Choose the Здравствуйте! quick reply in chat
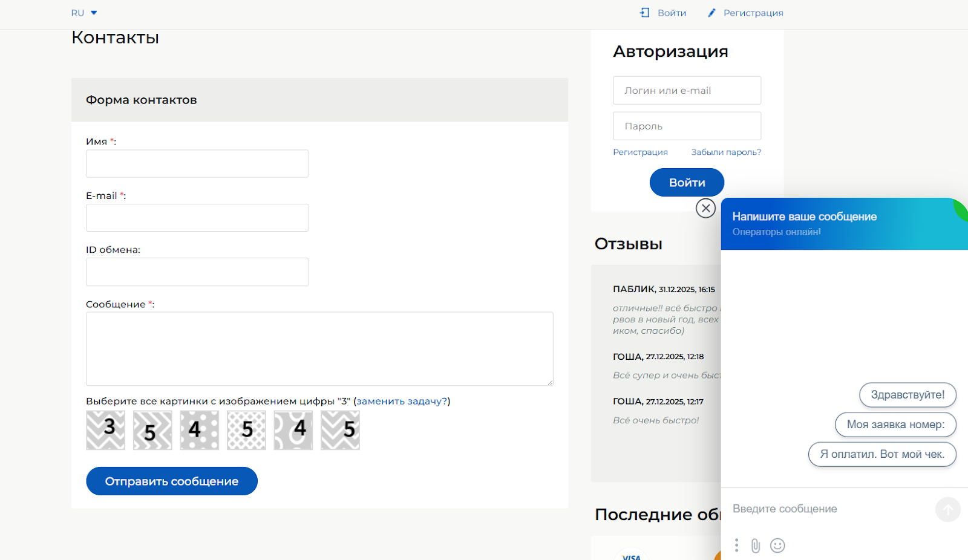This screenshot has height=560, width=968. 907,395
